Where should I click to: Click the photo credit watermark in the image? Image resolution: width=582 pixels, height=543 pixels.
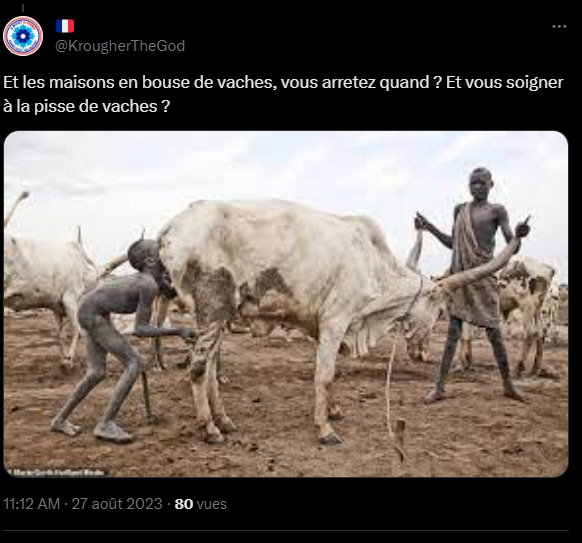click(56, 472)
